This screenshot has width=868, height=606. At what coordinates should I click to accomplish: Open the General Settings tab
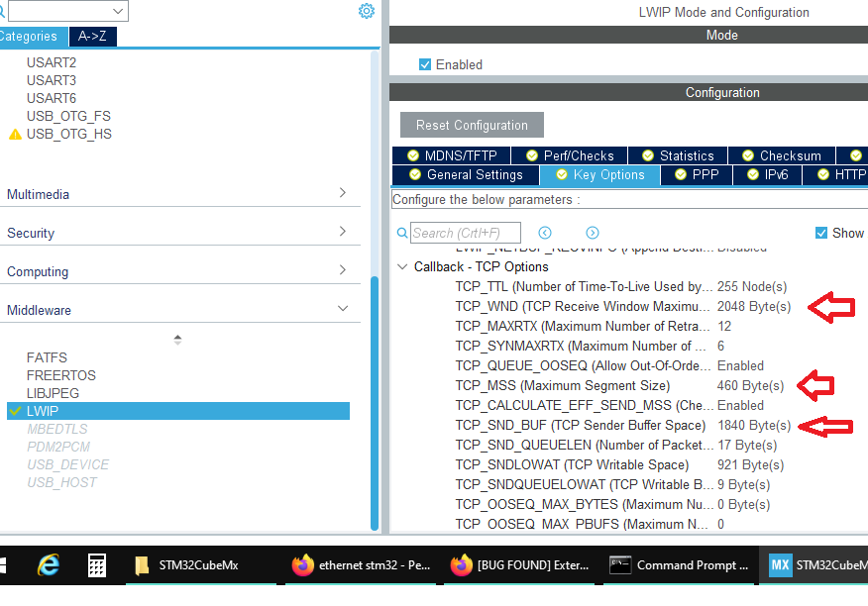(466, 175)
